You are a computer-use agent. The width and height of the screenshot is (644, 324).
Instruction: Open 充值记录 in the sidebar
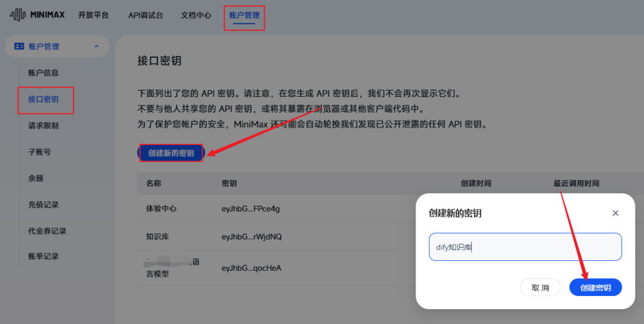point(43,204)
